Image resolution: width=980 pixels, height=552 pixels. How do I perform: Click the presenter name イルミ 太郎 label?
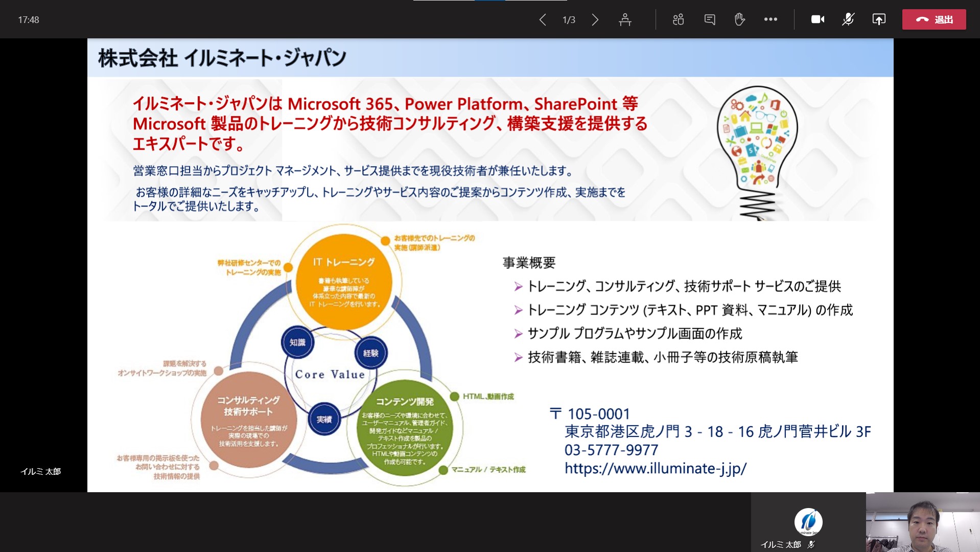(40, 471)
